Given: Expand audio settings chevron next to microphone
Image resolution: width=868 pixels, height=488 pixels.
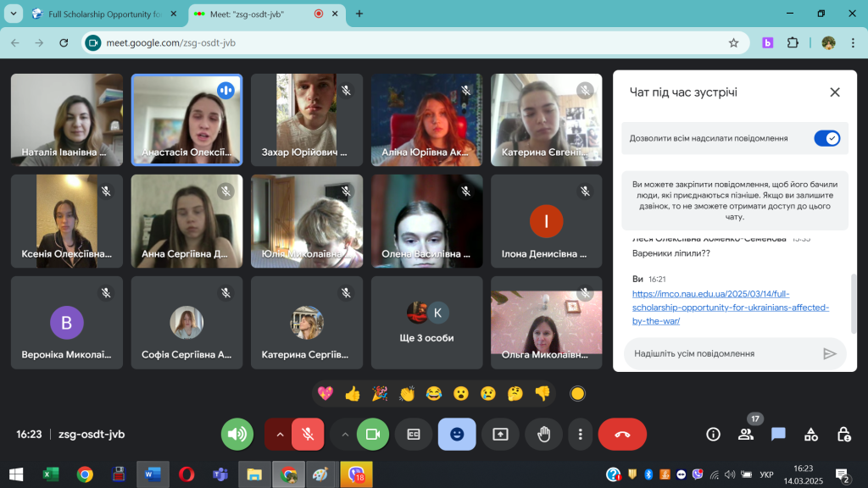Looking at the screenshot, I should pyautogui.click(x=277, y=435).
